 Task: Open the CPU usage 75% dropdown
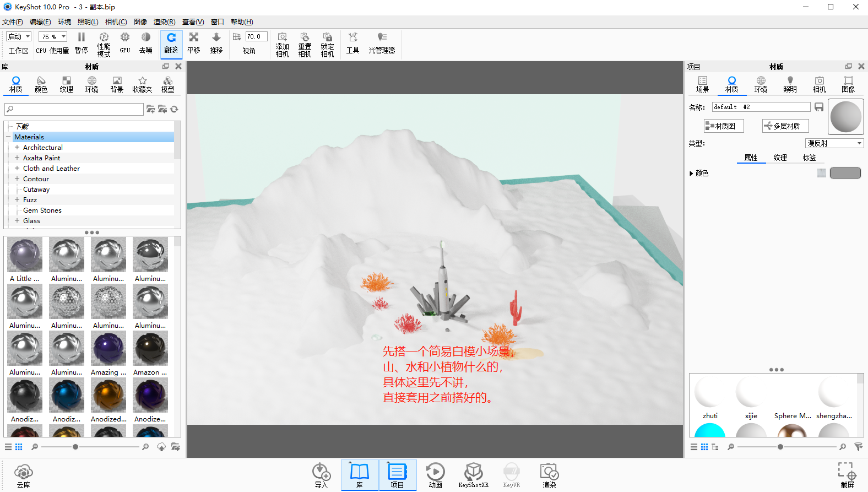(x=53, y=36)
